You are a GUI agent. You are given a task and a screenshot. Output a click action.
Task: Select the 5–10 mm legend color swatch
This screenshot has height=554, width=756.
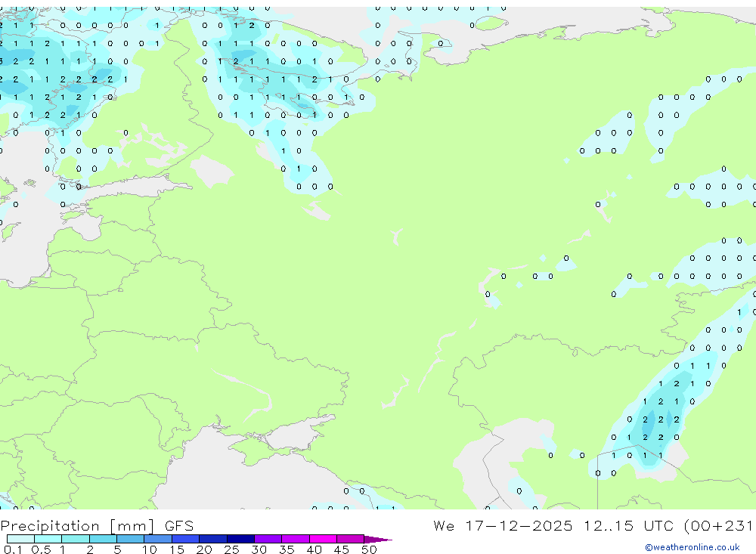131,539
